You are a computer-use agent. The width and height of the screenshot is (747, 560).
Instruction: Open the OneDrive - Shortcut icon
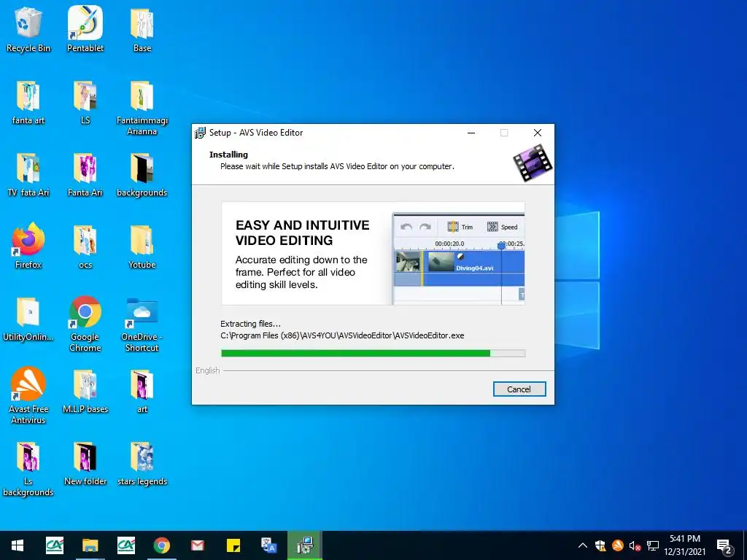[x=142, y=324]
